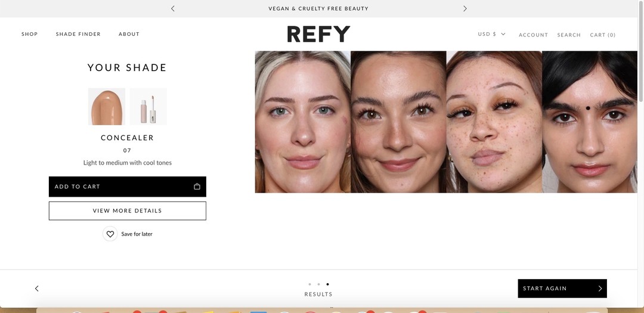Select the concealer swatch thumbnail
This screenshot has width=644, height=313.
point(107,106)
